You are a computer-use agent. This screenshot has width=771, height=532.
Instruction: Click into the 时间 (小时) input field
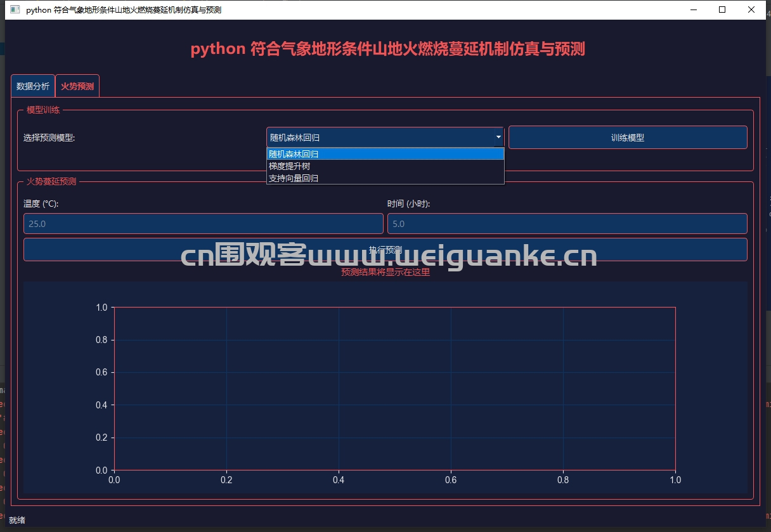click(x=567, y=224)
